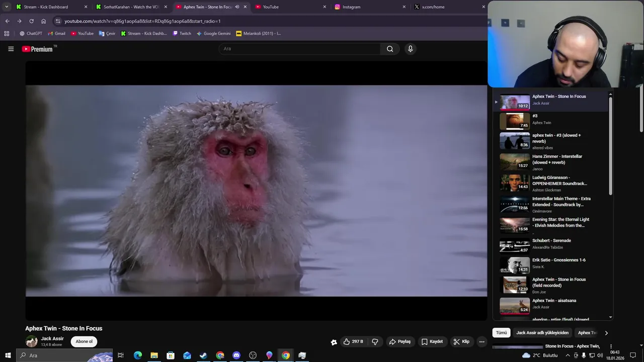Viewport: 644px width, 362px height.
Task: Play Schubert - Serenade from playlist
Action: pos(551,245)
